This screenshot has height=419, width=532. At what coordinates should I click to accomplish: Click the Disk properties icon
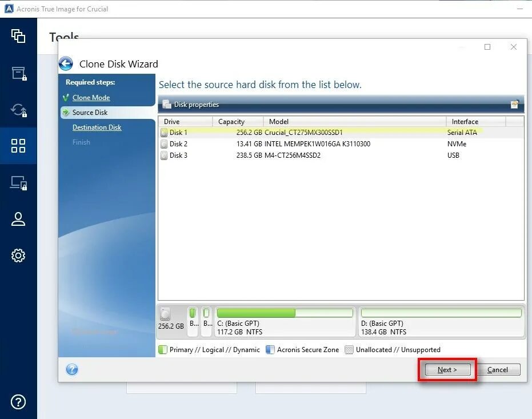click(167, 105)
